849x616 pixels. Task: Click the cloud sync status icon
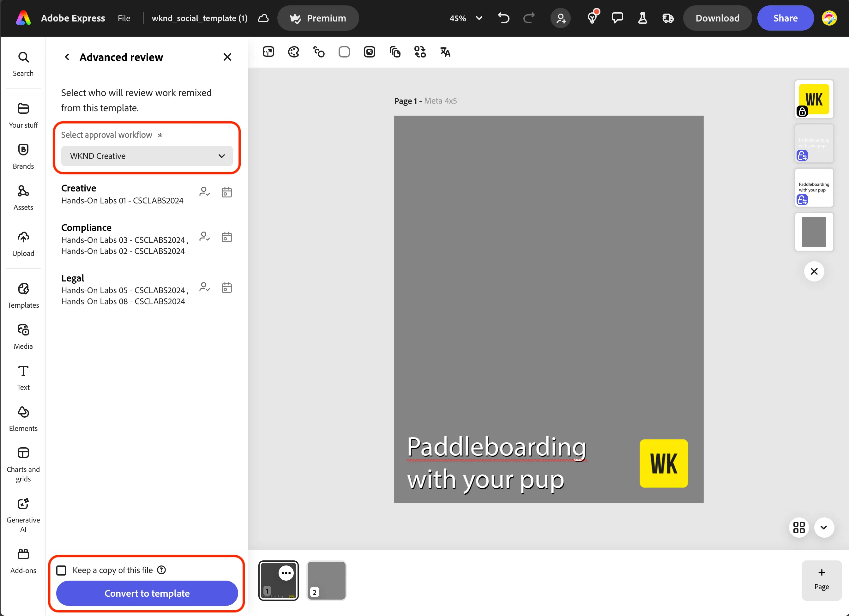click(x=263, y=18)
